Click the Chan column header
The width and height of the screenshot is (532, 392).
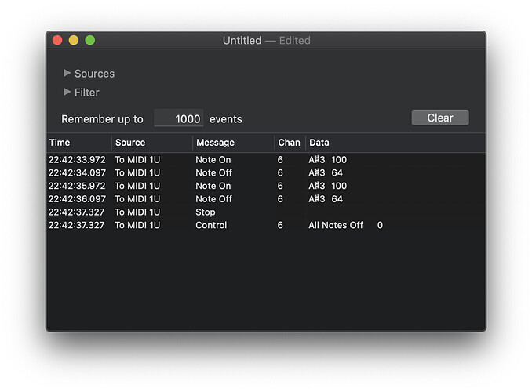click(x=290, y=143)
